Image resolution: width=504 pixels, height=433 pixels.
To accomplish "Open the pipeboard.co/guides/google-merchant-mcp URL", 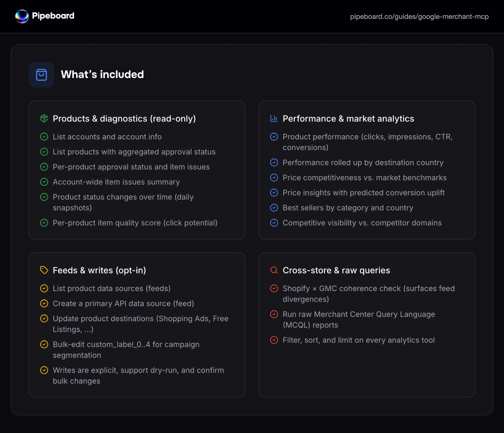I will click(419, 17).
